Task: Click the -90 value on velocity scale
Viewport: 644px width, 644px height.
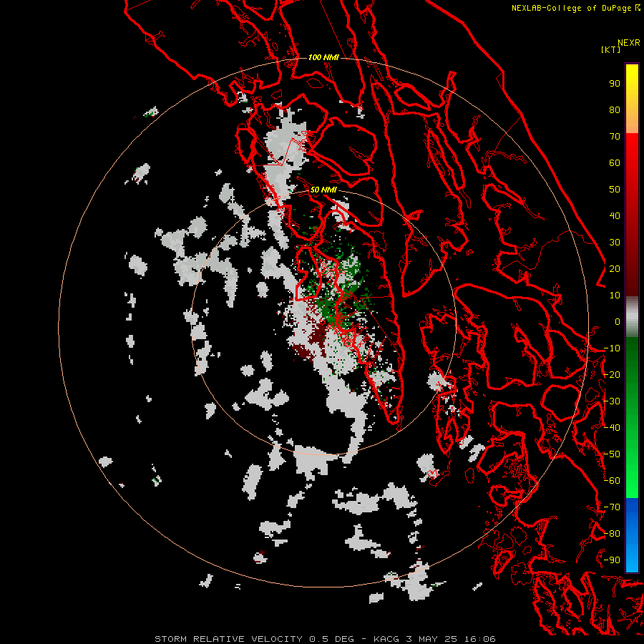Action: 612,560
